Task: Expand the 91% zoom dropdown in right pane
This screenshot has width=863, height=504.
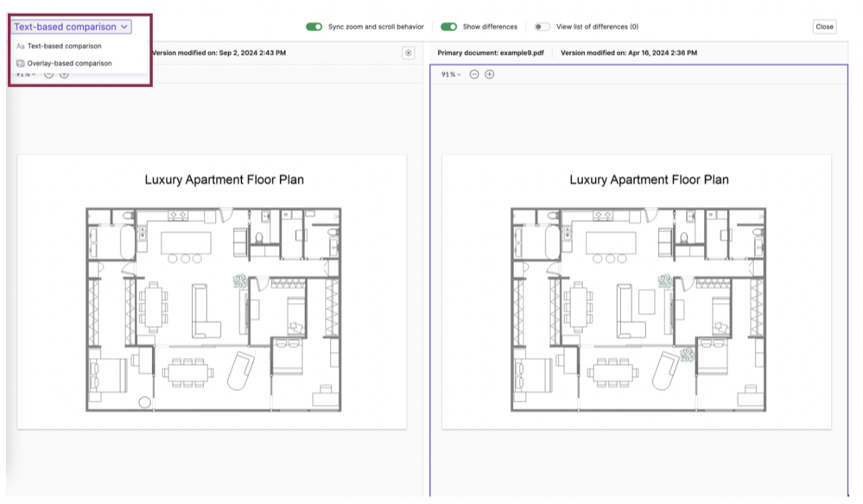Action: pyautogui.click(x=451, y=75)
